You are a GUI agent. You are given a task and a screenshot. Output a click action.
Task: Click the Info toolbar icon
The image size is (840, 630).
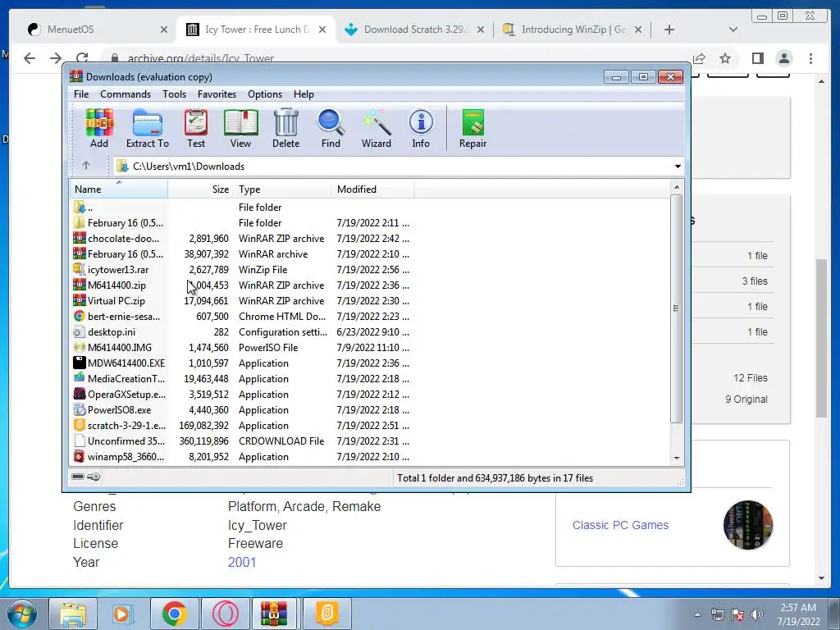pyautogui.click(x=421, y=129)
